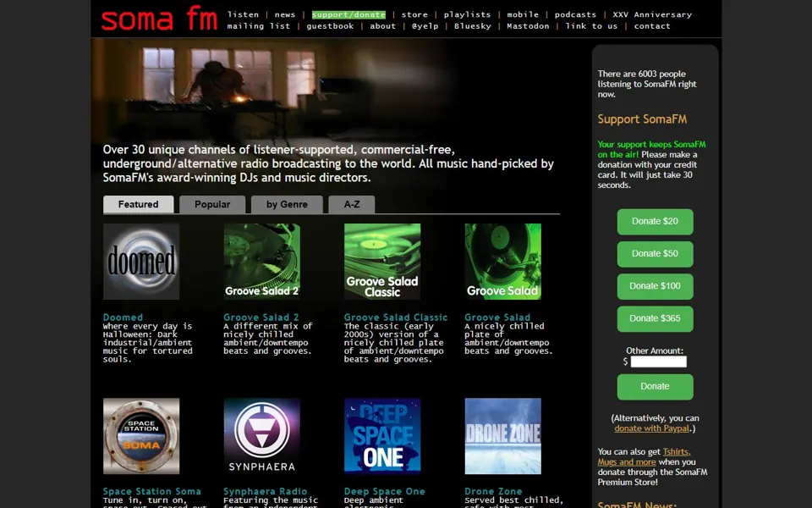This screenshot has height=508, width=812.
Task: Open the contact page link
Action: click(x=652, y=26)
